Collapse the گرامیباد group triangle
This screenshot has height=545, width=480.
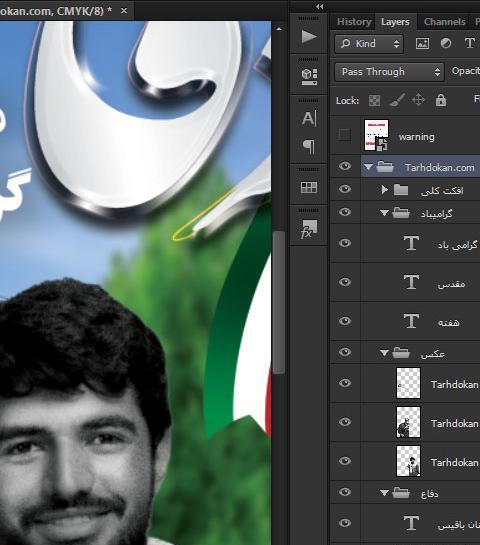[x=384, y=213]
